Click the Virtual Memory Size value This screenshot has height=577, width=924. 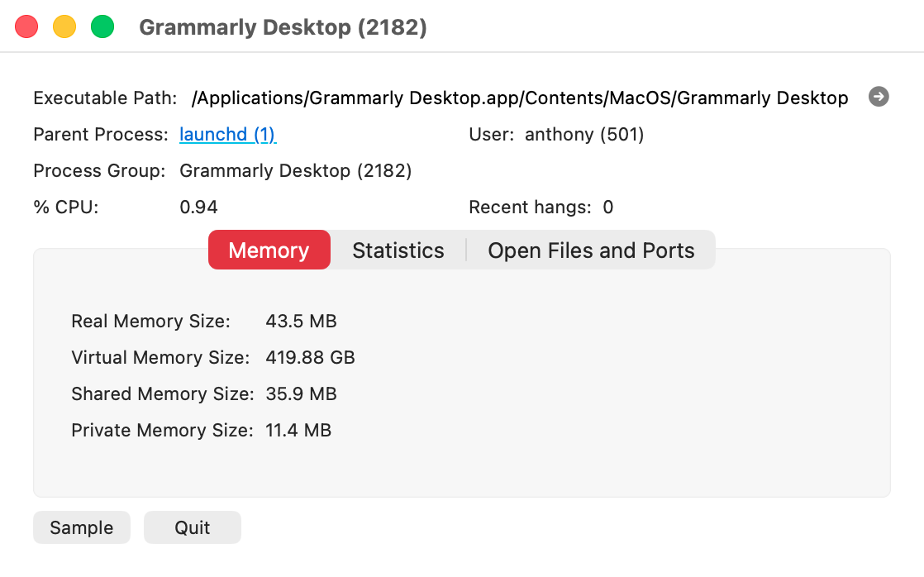pos(310,357)
